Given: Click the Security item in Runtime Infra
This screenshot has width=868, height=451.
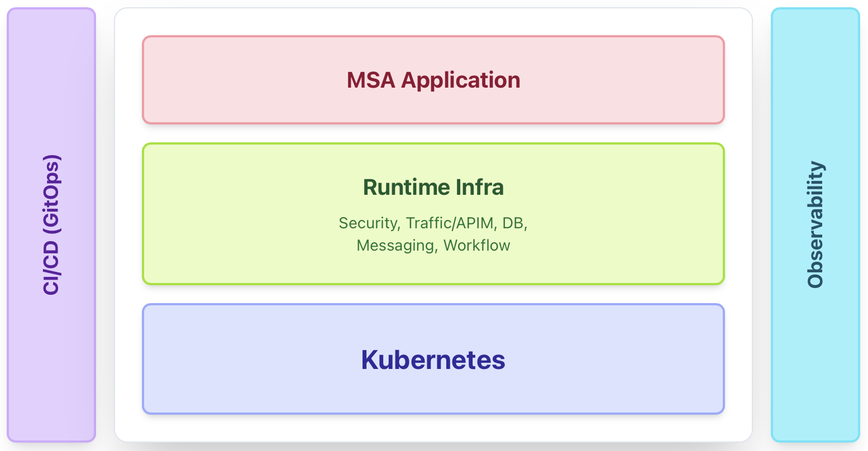Looking at the screenshot, I should [365, 223].
